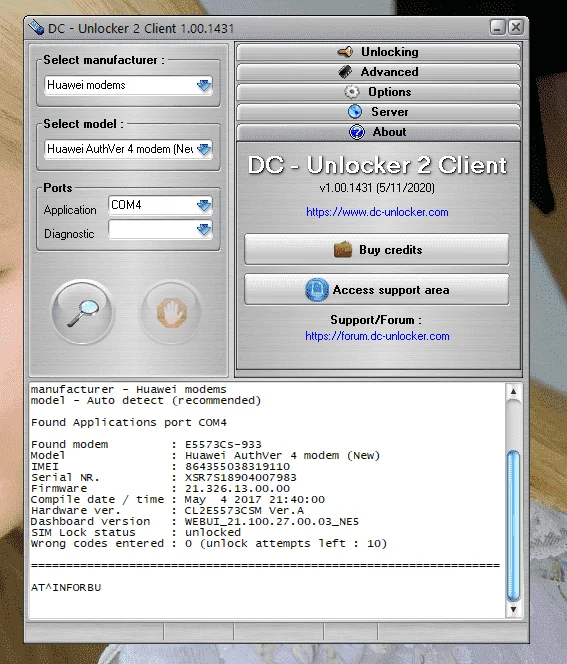Click the wallet icon on Buy credits
Screen dimensions: 567x664
[343, 250]
